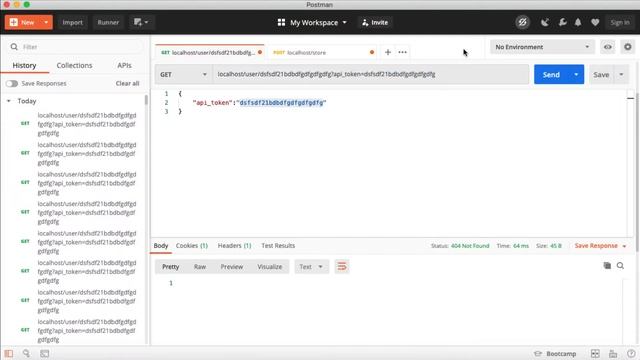Click the Clear all link
Screen dimensions: 640x360
pos(127,83)
